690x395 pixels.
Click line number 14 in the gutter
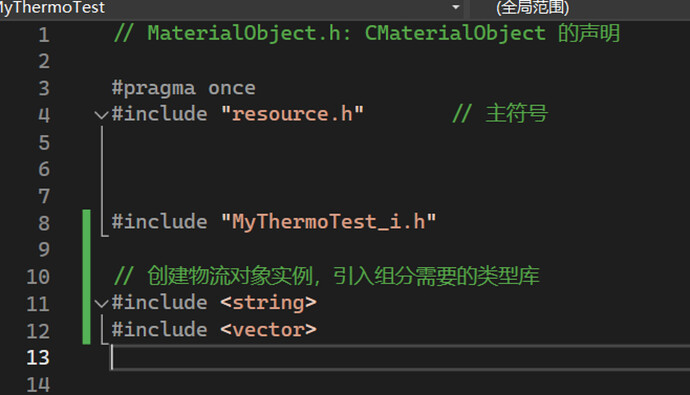point(38,385)
